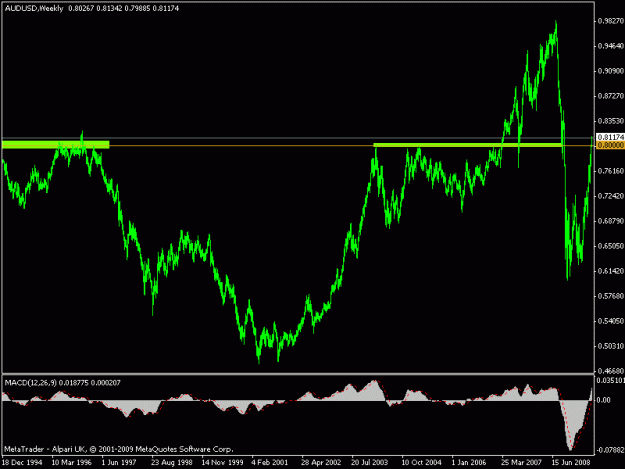Click the 15 Jun 2008 date label
The image size is (625, 469).
(x=571, y=462)
